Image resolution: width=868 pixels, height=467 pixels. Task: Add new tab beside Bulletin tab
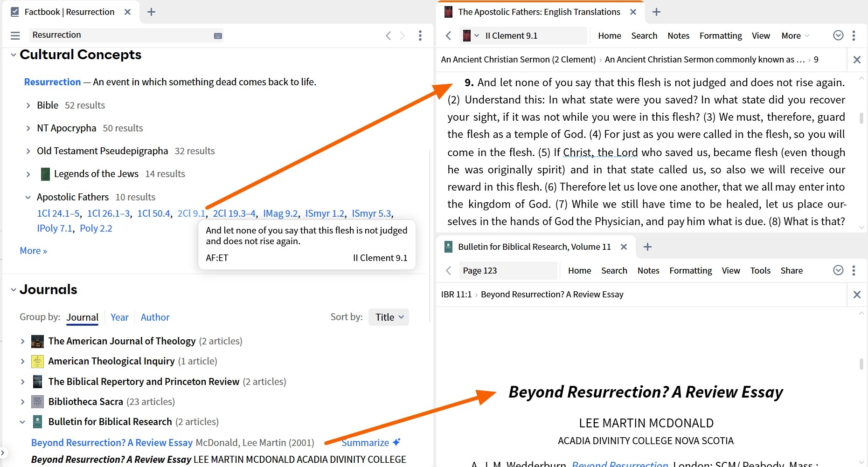[x=647, y=247]
